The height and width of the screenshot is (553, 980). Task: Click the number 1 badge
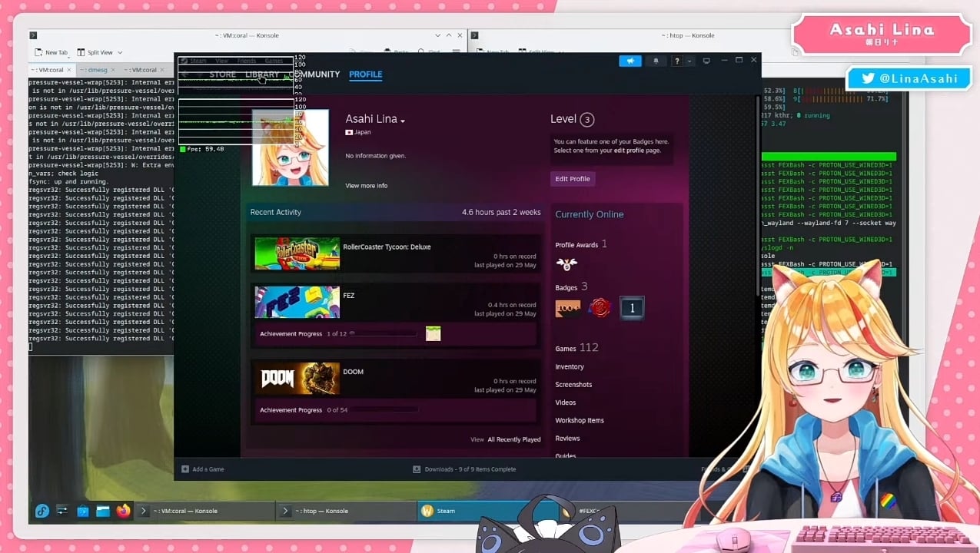(632, 309)
